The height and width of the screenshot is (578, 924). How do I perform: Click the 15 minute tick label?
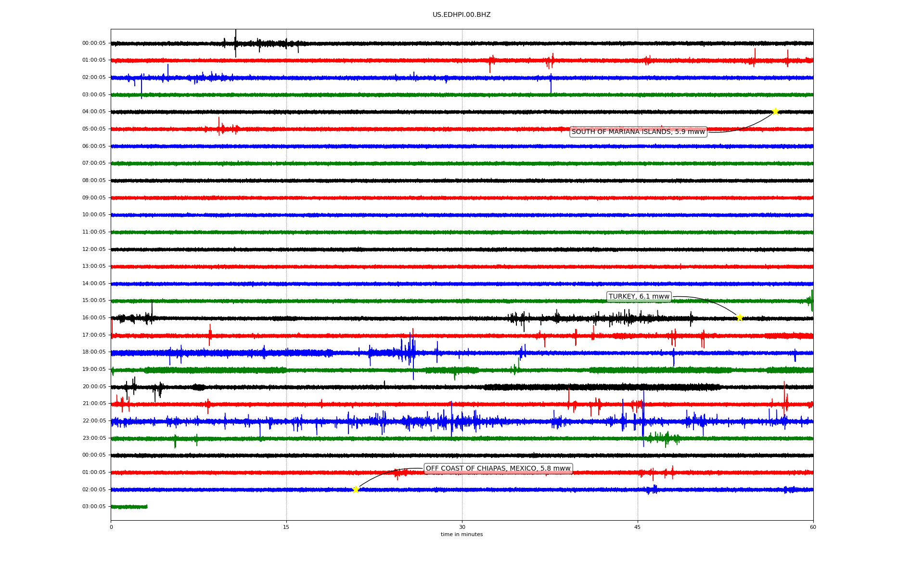[x=286, y=527]
